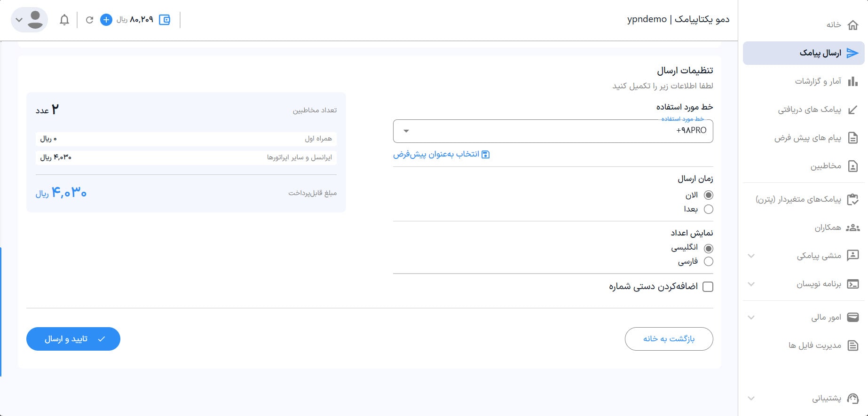Select 'فارسی' number display option
The image size is (868, 416).
coord(708,261)
